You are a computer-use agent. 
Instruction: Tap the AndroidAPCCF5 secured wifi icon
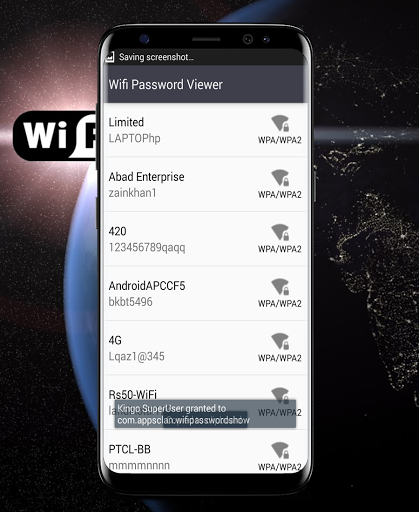coord(280,287)
